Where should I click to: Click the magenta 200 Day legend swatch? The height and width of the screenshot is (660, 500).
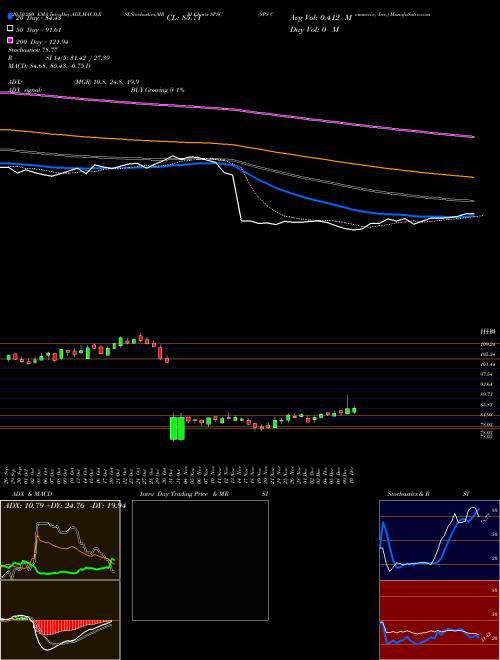(x=10, y=41)
